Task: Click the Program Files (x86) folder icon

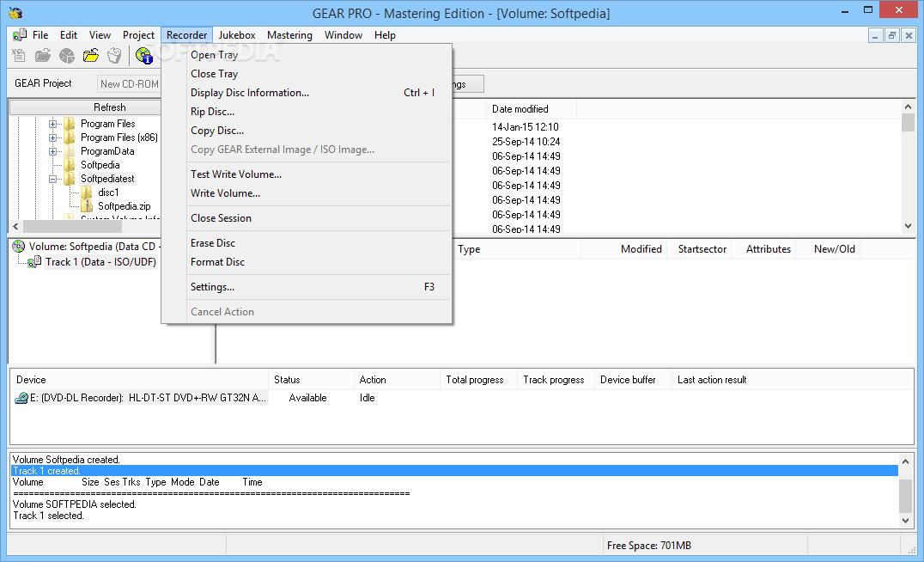Action: [x=70, y=137]
